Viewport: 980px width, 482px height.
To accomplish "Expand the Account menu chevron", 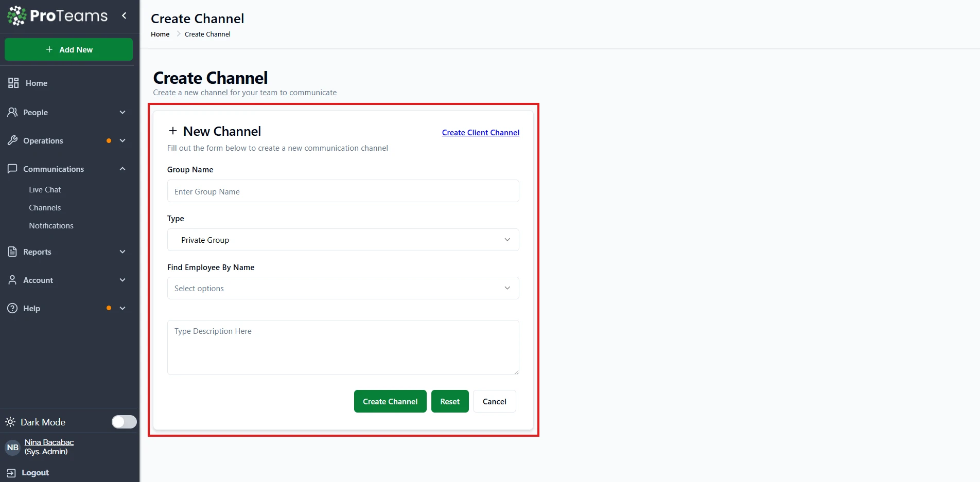I will pyautogui.click(x=122, y=280).
